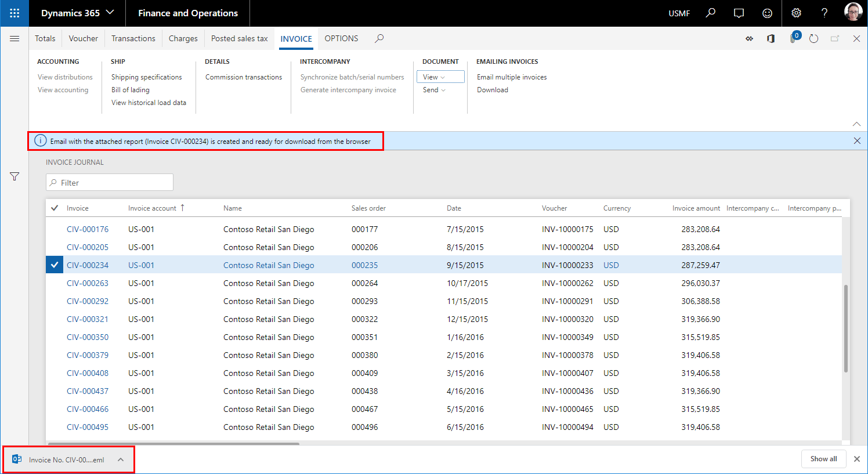Open View historical load data

coord(149,103)
